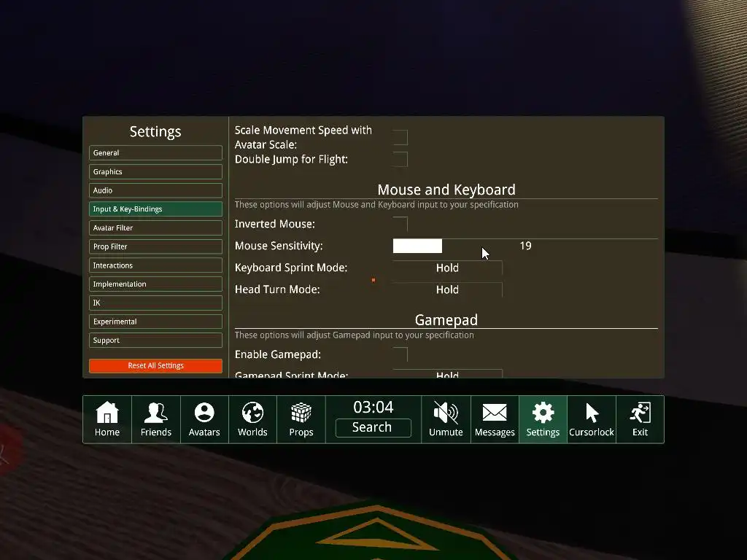
Task: Tick the Enable Gamepad checkbox
Action: point(400,354)
